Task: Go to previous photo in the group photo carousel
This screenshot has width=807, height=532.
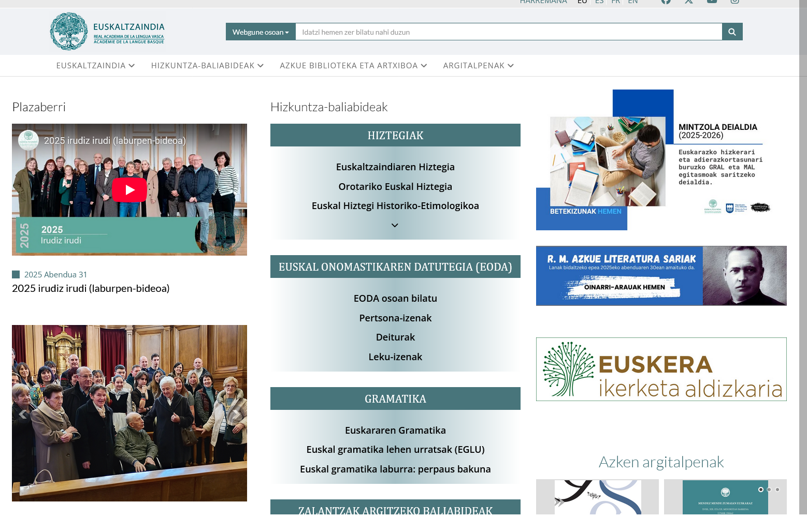Action: pos(23,414)
